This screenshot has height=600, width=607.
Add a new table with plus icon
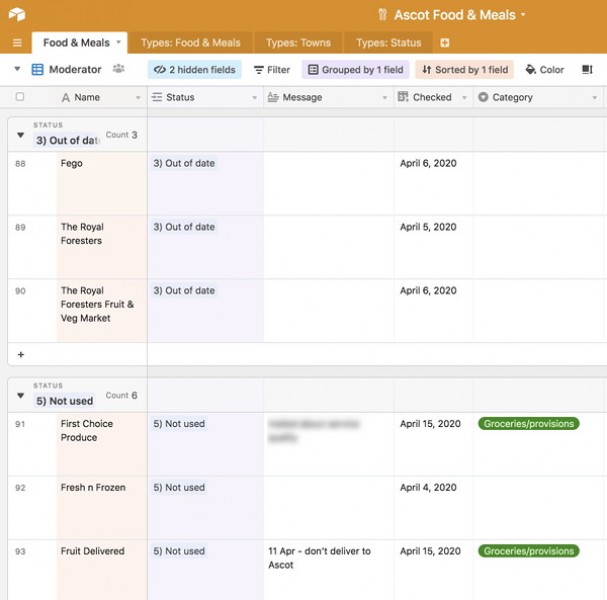click(x=445, y=43)
